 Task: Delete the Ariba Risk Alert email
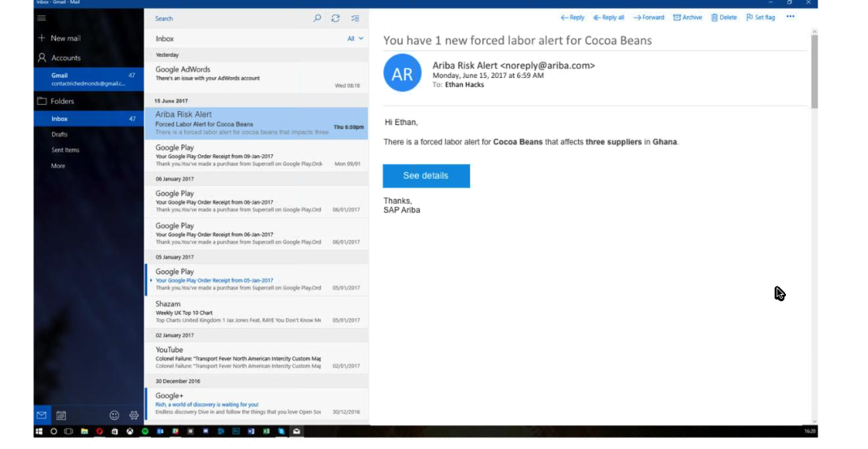[724, 18]
